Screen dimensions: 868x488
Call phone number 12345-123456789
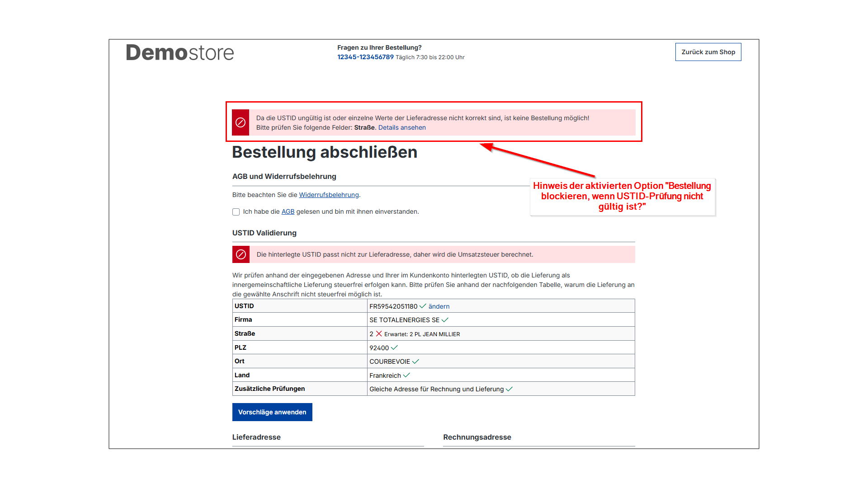click(x=365, y=57)
